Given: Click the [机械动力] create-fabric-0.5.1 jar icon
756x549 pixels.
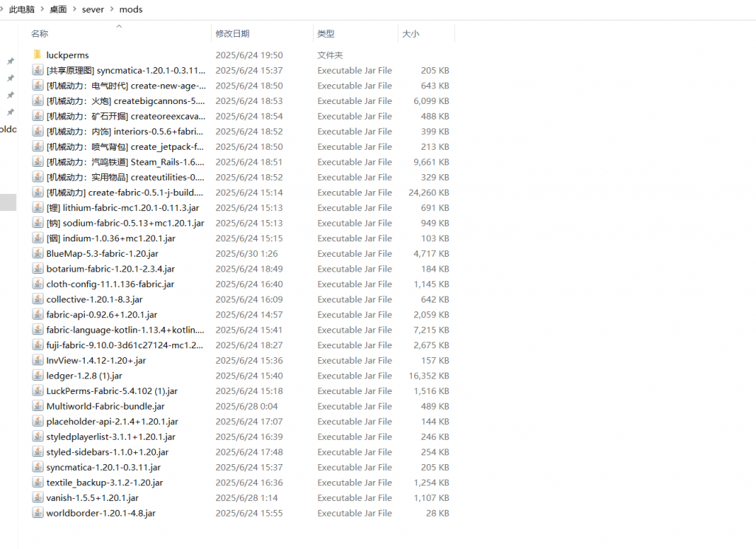Looking at the screenshot, I should click(x=38, y=193).
